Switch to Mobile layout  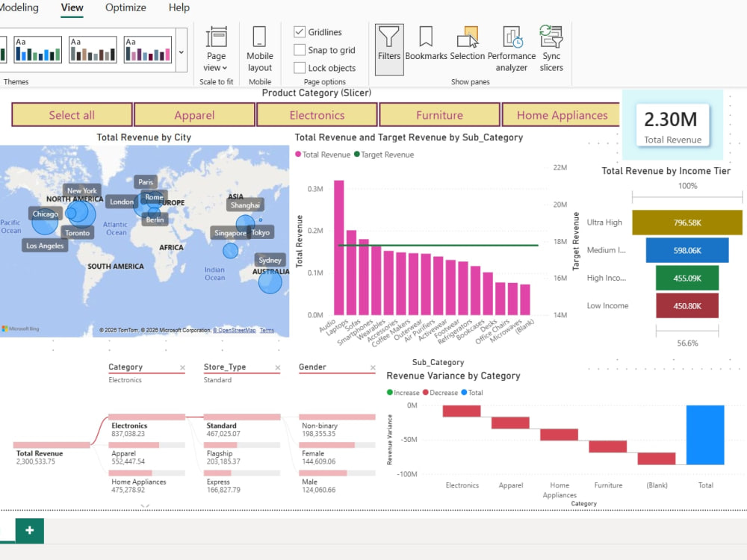click(x=260, y=49)
